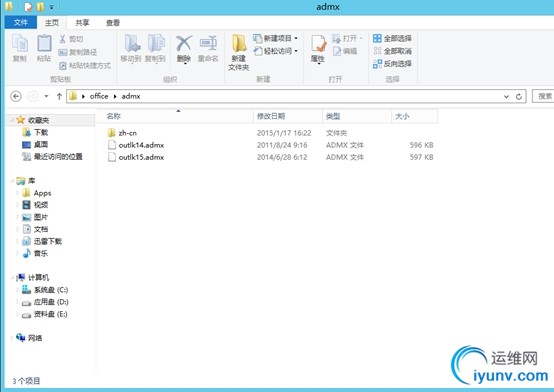Image resolution: width=554 pixels, height=392 pixels.
Task: Switch to the View ribbon tab
Action: (113, 23)
